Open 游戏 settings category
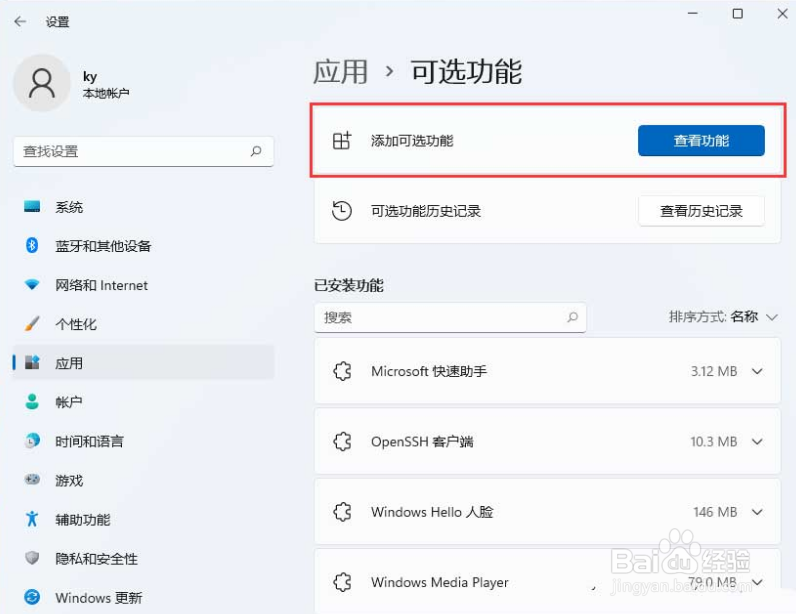The width and height of the screenshot is (796, 614). 143,480
